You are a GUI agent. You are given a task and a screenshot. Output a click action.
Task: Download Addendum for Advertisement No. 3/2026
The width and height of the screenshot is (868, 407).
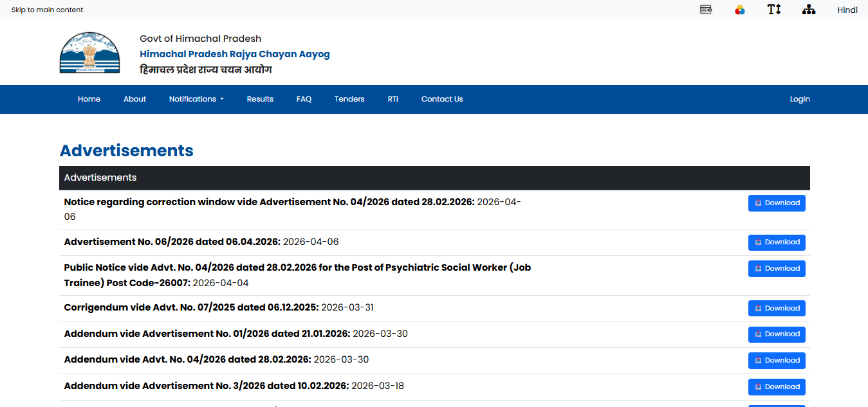[777, 387]
